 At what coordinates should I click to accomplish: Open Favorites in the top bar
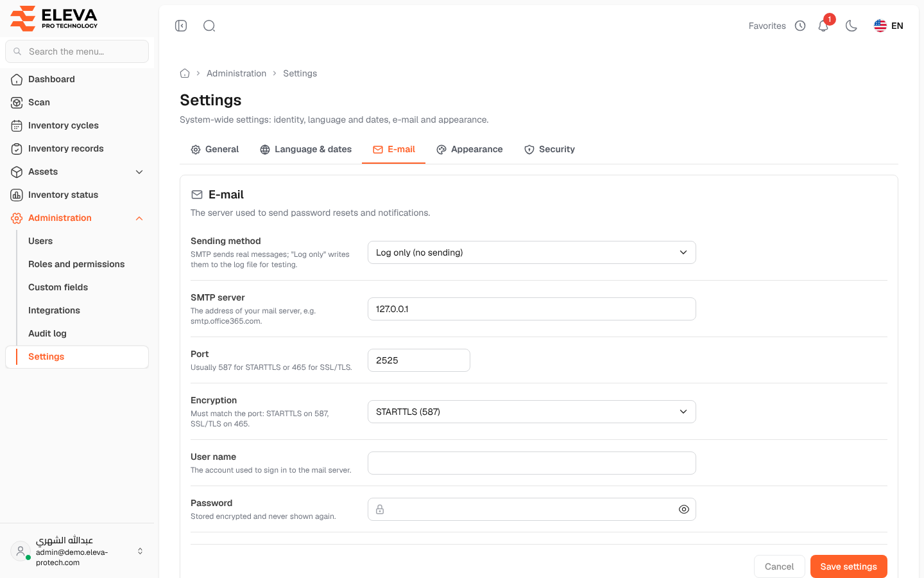(x=767, y=26)
